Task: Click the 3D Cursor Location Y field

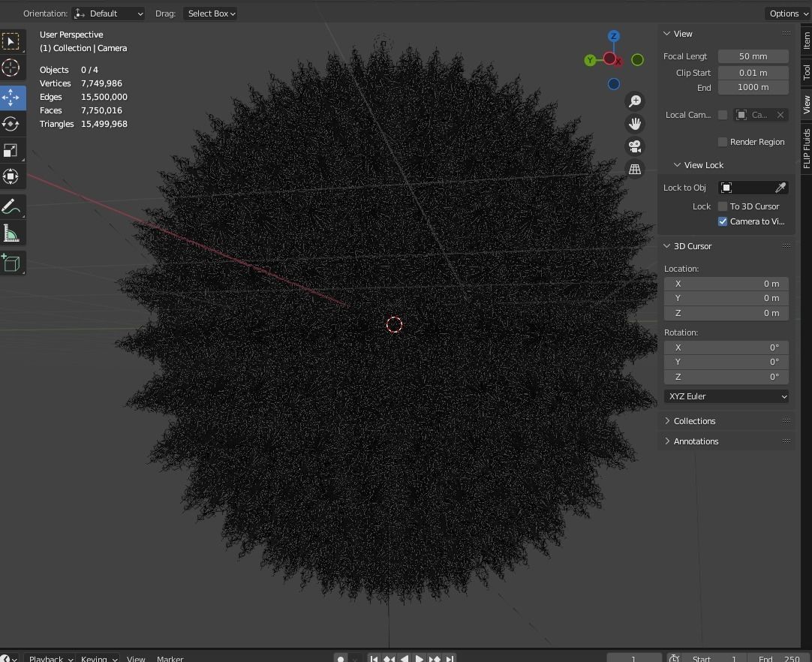Action: click(x=726, y=299)
